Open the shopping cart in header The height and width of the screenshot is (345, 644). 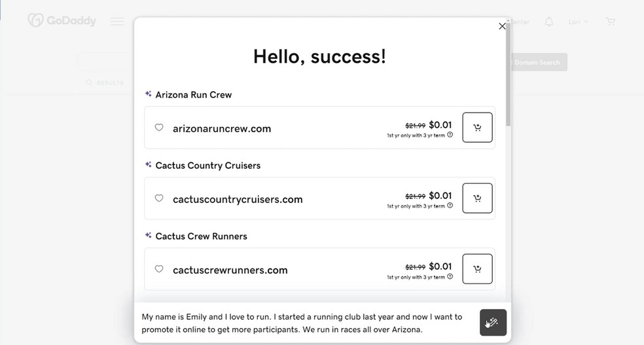611,22
